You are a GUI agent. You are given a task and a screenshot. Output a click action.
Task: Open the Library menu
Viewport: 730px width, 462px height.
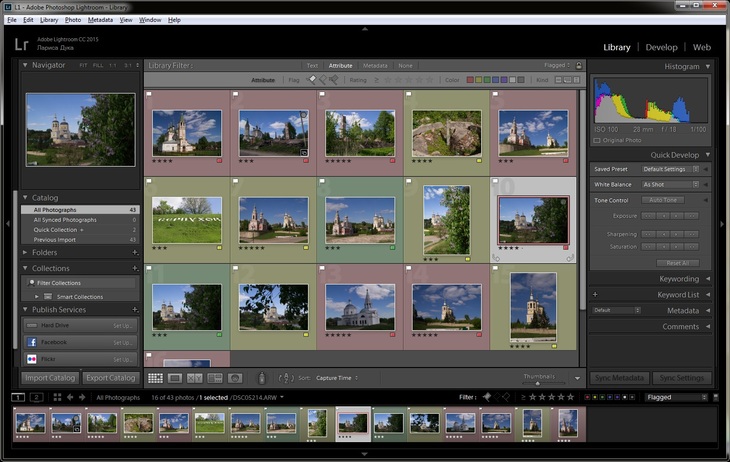tap(49, 20)
